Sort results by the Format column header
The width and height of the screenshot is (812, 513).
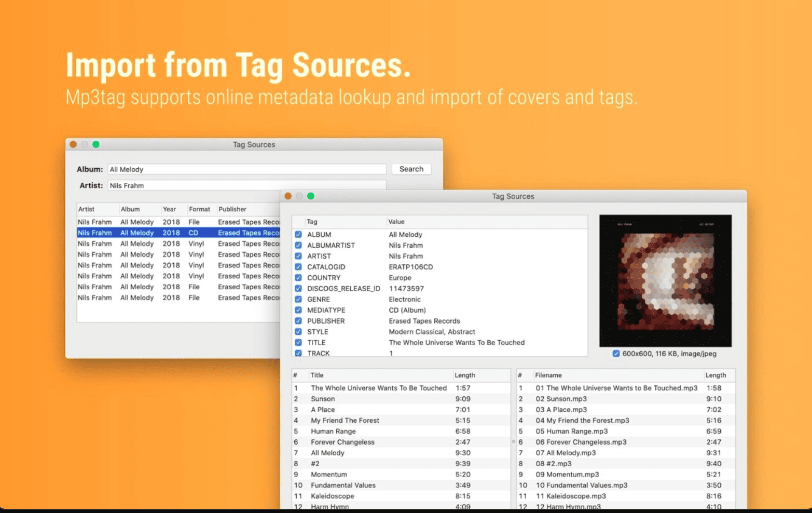199,209
